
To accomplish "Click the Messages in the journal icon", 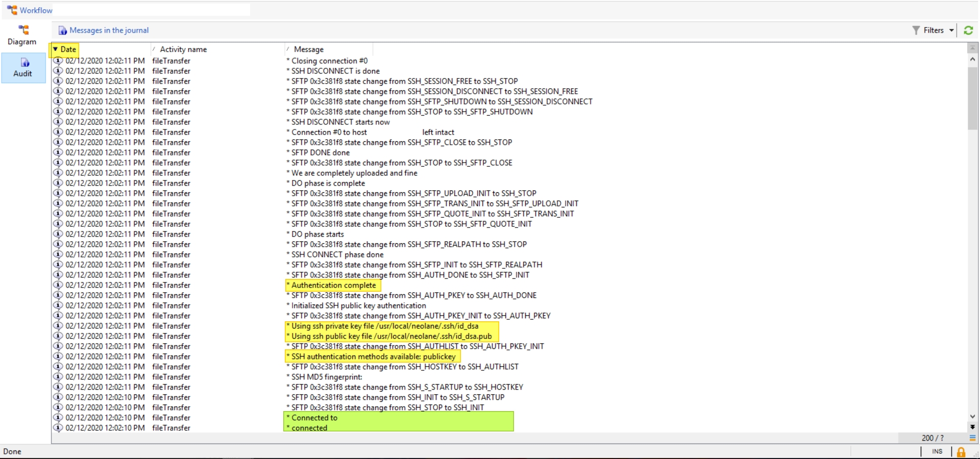I will pyautogui.click(x=63, y=31).
